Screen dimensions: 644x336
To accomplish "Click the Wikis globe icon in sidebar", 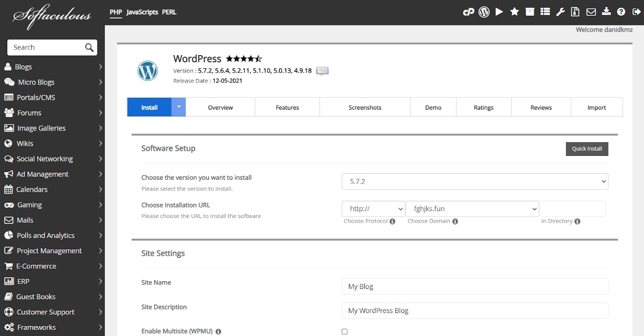I will (8, 143).
